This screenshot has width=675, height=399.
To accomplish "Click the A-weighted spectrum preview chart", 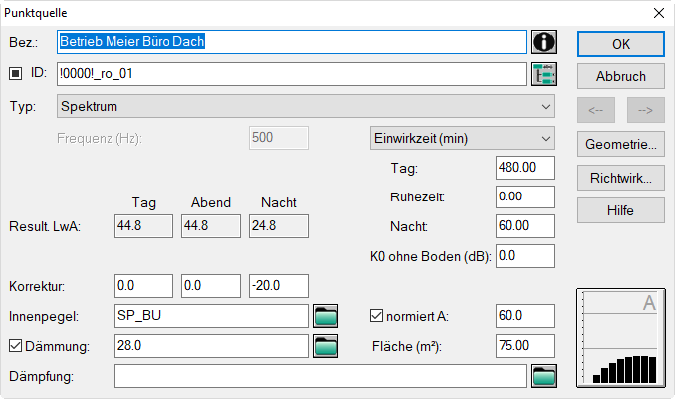I will click(x=621, y=338).
